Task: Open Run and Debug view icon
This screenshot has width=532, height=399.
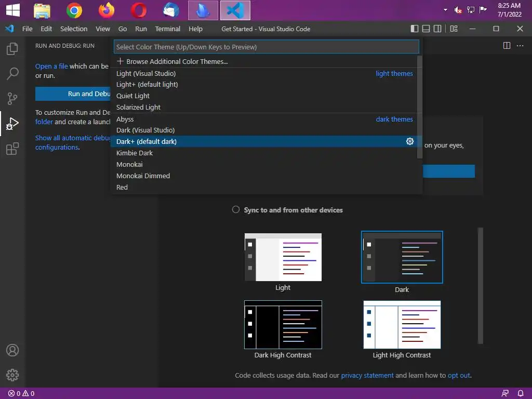Action: point(12,124)
